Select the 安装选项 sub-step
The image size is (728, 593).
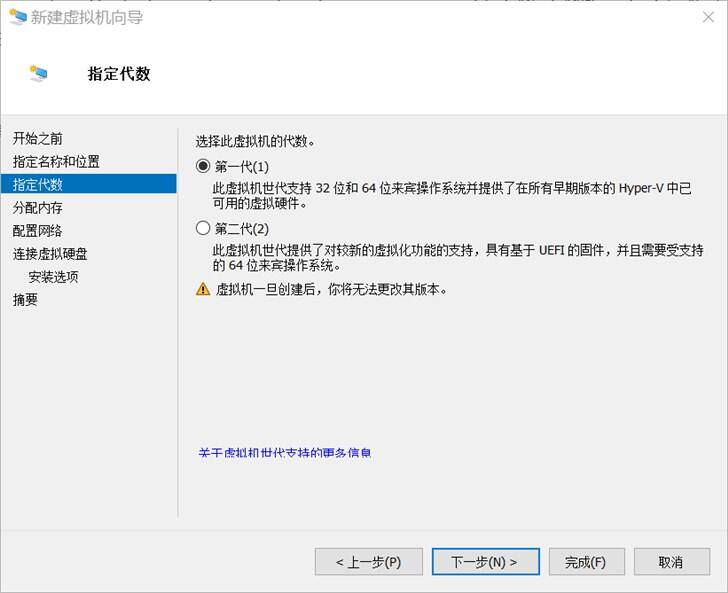pyautogui.click(x=53, y=277)
